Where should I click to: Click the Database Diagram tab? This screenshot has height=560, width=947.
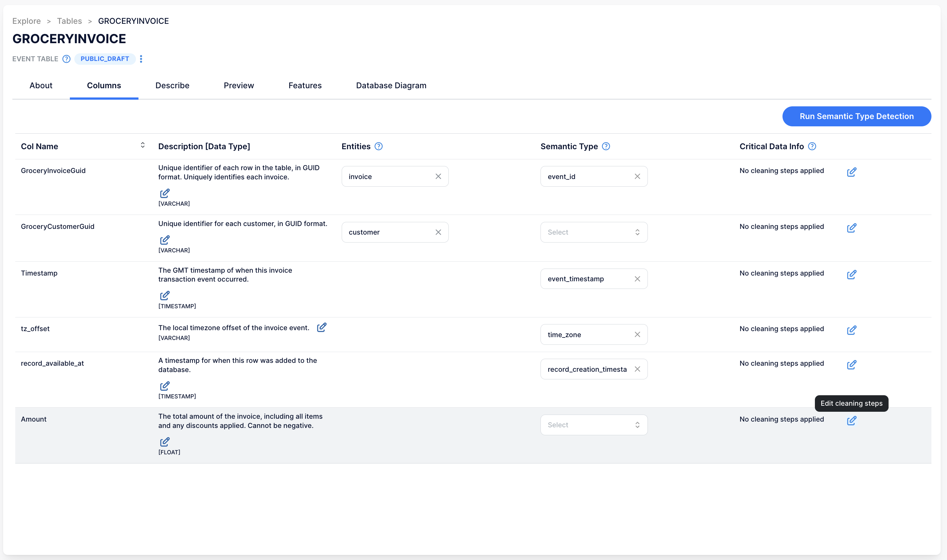[x=392, y=85]
